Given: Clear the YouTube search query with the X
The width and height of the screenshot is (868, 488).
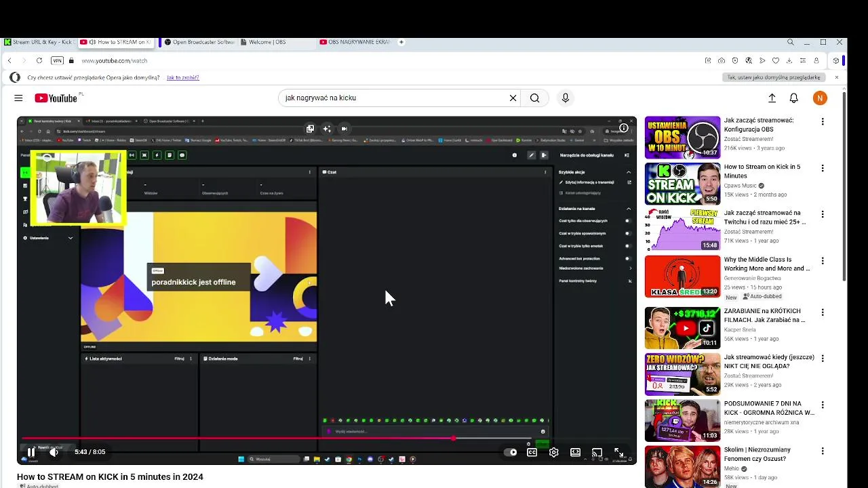Looking at the screenshot, I should pyautogui.click(x=513, y=98).
